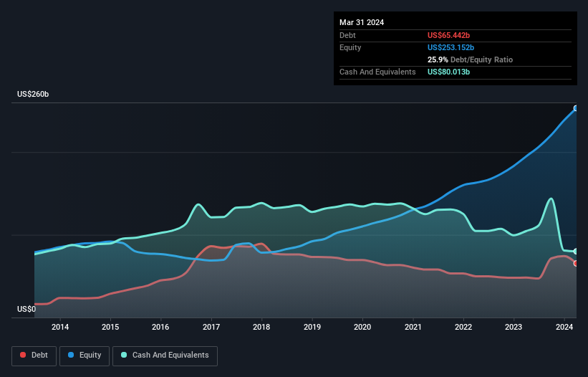
Task: Click the red Debt endpoint marker
Action: [576, 263]
